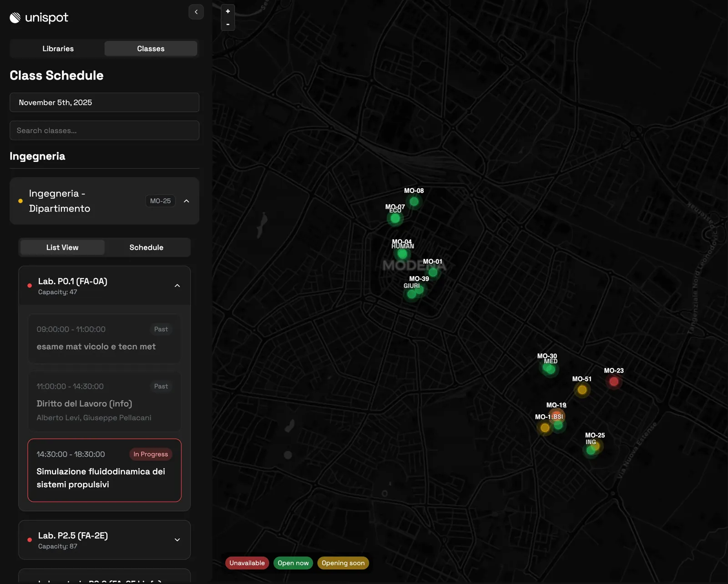Toggle the Open now legend filter
The width and height of the screenshot is (728, 584).
click(293, 563)
